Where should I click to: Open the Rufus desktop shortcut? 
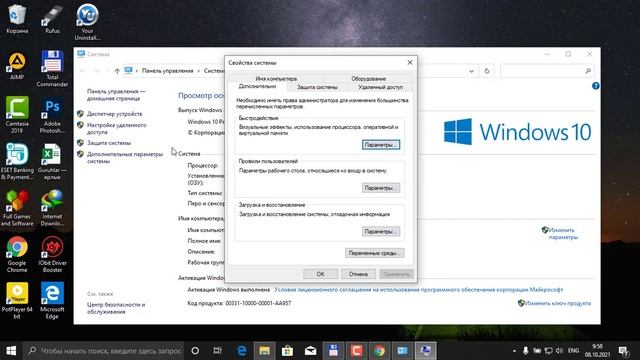tap(52, 19)
